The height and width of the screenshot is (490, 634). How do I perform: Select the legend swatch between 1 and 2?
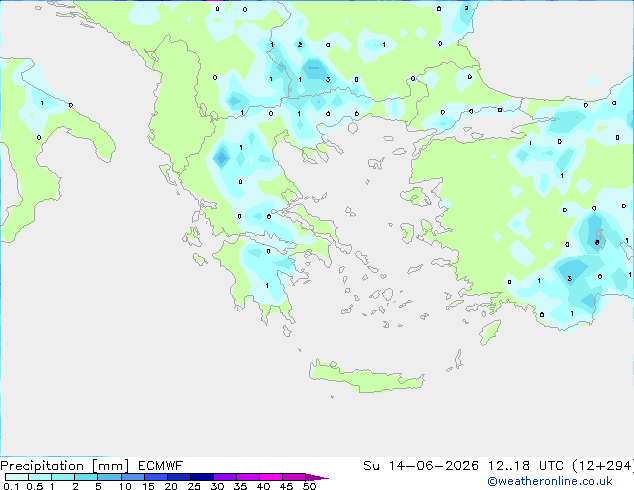[63, 477]
